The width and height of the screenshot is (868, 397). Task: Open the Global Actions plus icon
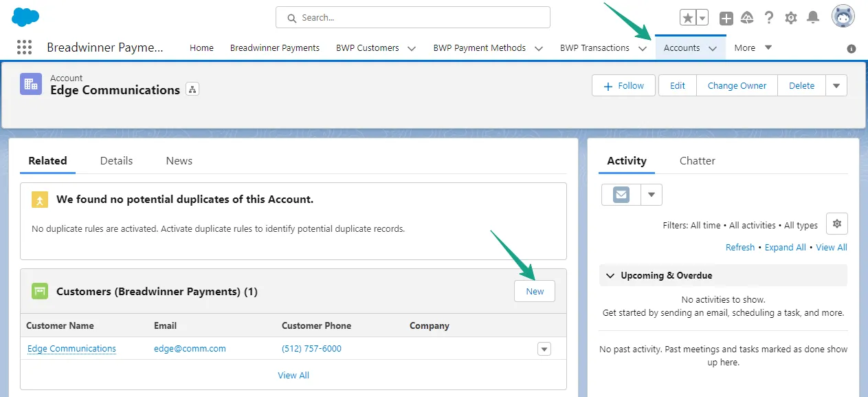(x=726, y=18)
